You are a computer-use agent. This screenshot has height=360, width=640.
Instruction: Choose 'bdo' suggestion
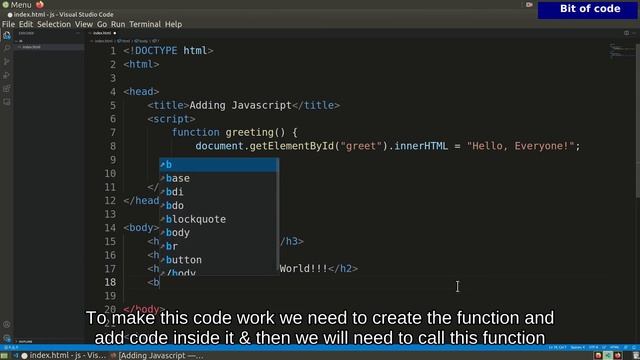point(219,205)
